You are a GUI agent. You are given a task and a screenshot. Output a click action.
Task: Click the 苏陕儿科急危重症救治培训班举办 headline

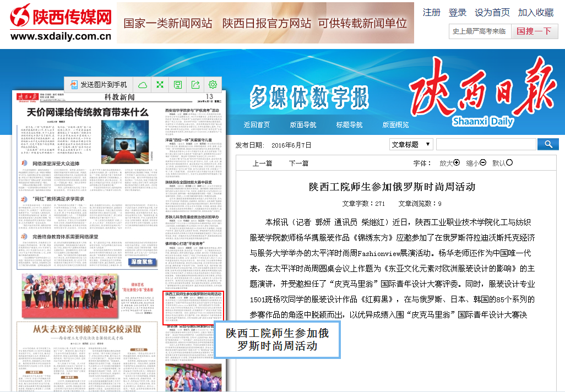(x=192, y=217)
